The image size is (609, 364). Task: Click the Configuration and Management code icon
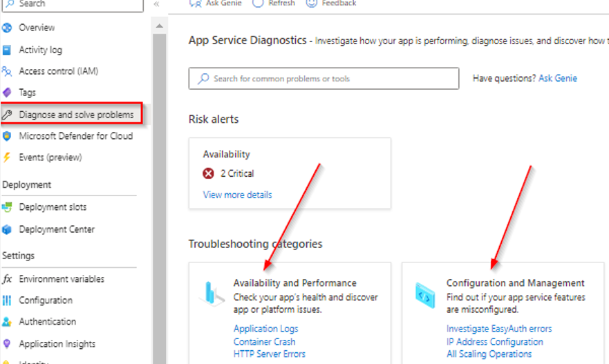(425, 296)
